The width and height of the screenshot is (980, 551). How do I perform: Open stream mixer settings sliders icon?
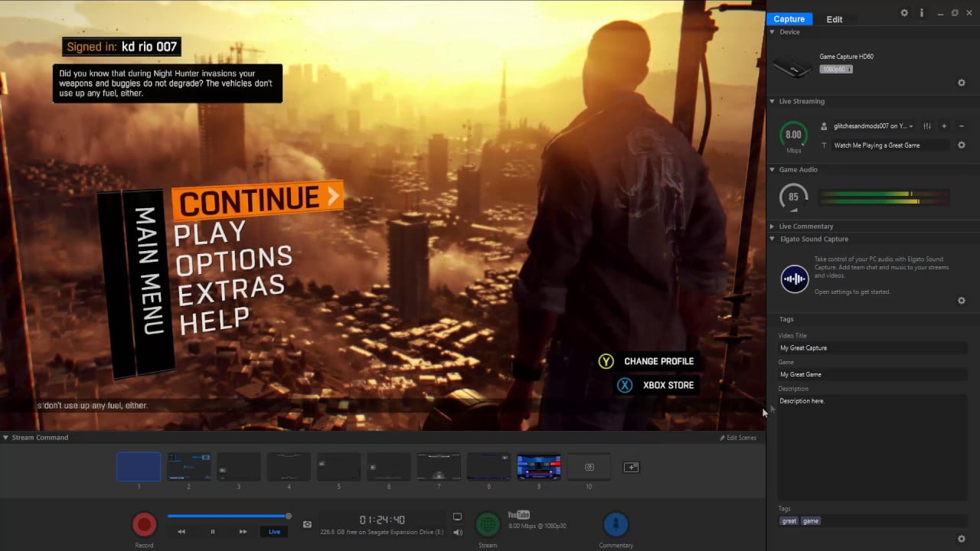coord(927,126)
